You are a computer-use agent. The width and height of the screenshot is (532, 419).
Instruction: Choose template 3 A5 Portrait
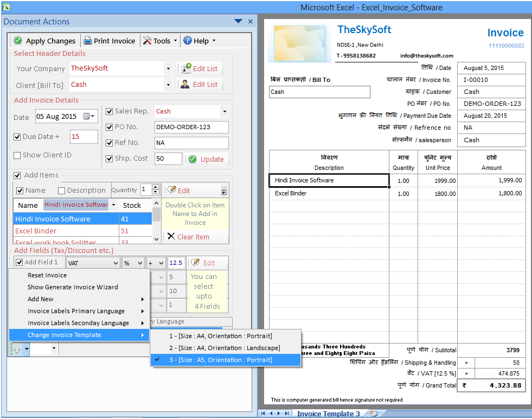pos(226,360)
